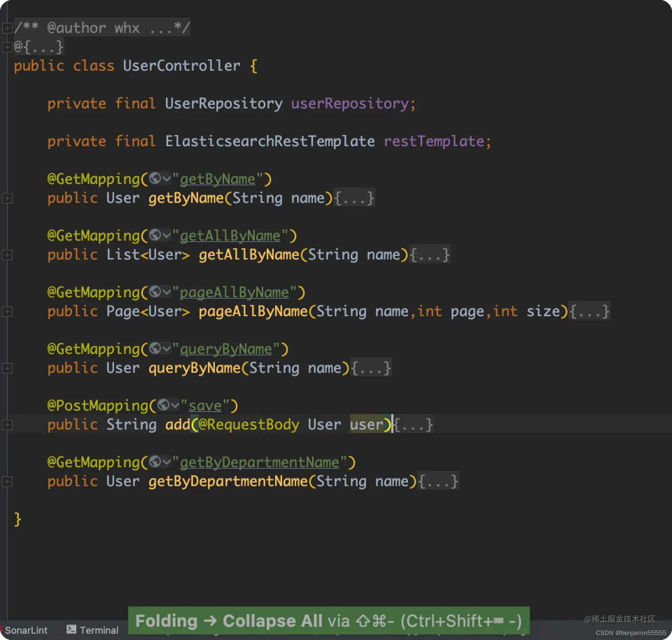
Task: Click the userRepository field name
Action: coord(350,103)
